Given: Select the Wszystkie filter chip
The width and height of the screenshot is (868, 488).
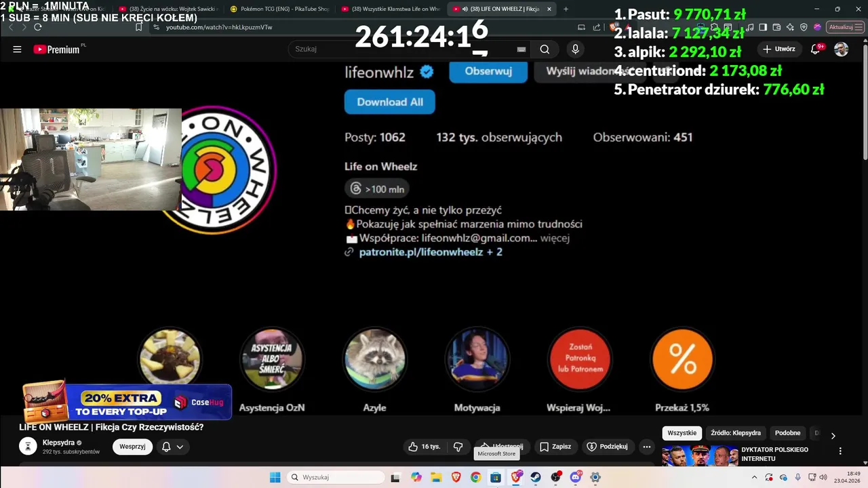Looking at the screenshot, I should click(682, 433).
